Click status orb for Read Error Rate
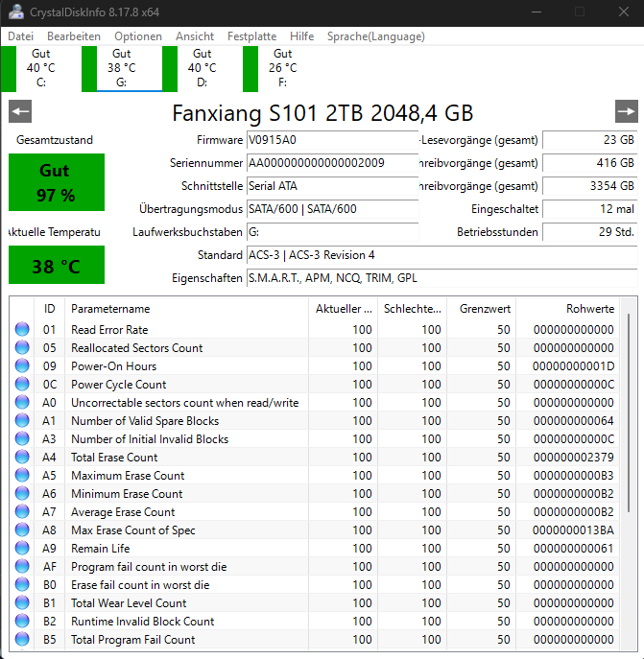Viewport: 644px width, 659px height. click(22, 330)
